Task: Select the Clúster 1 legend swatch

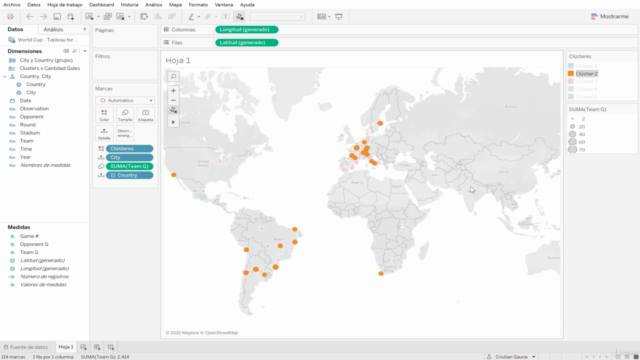Action: tap(571, 66)
